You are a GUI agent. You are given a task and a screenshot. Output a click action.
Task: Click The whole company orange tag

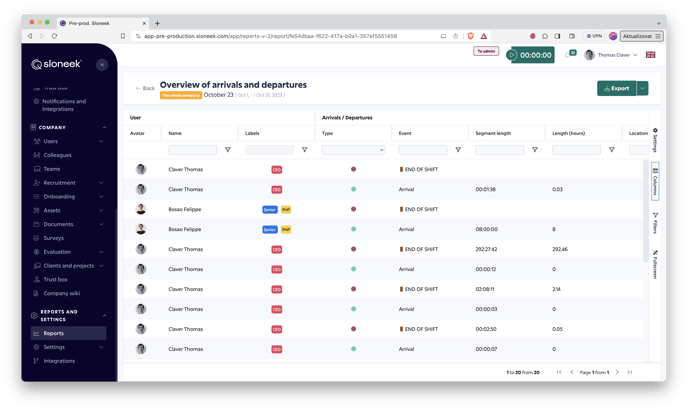click(x=181, y=95)
